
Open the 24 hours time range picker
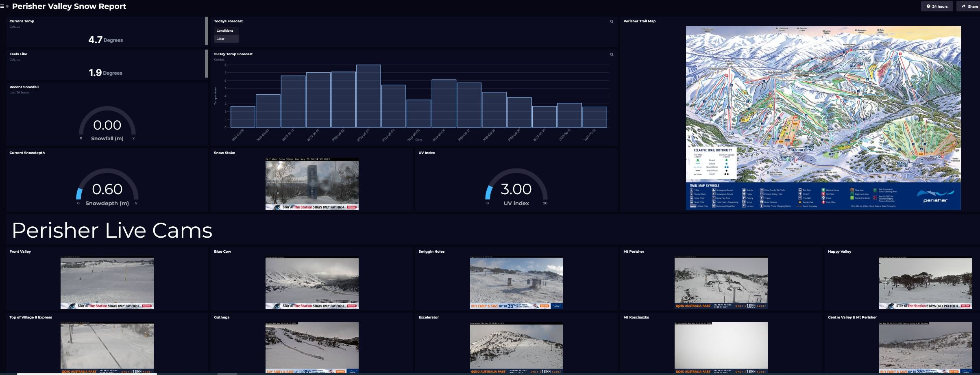(937, 7)
